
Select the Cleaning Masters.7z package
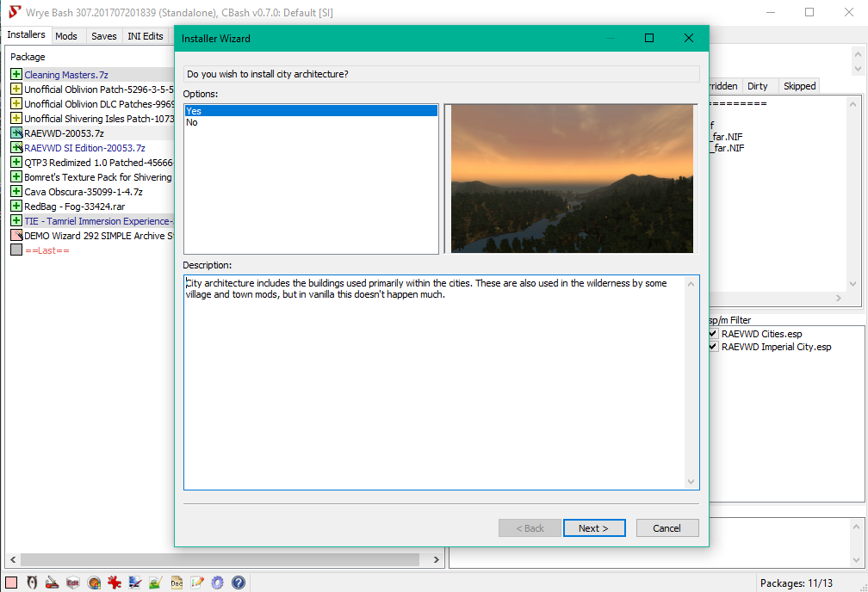65,74
